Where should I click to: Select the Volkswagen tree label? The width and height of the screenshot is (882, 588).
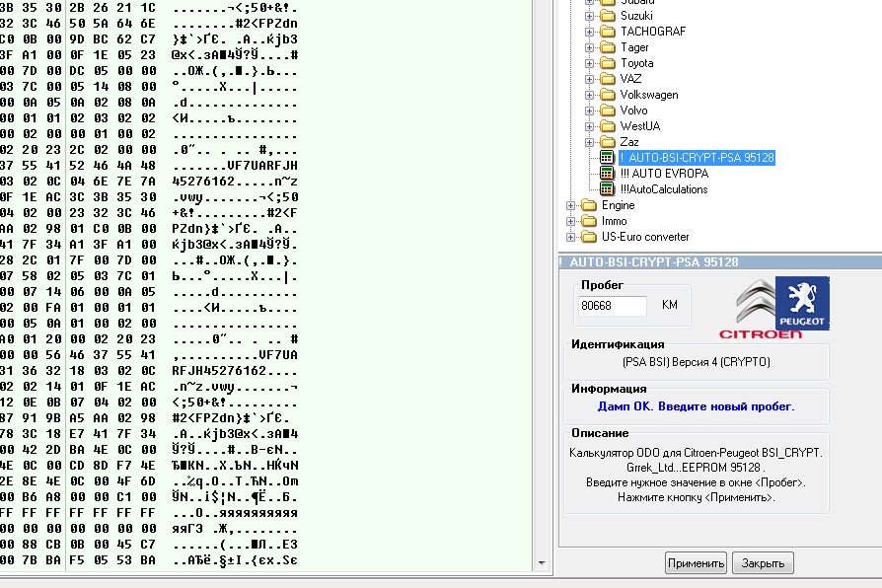[x=649, y=95]
